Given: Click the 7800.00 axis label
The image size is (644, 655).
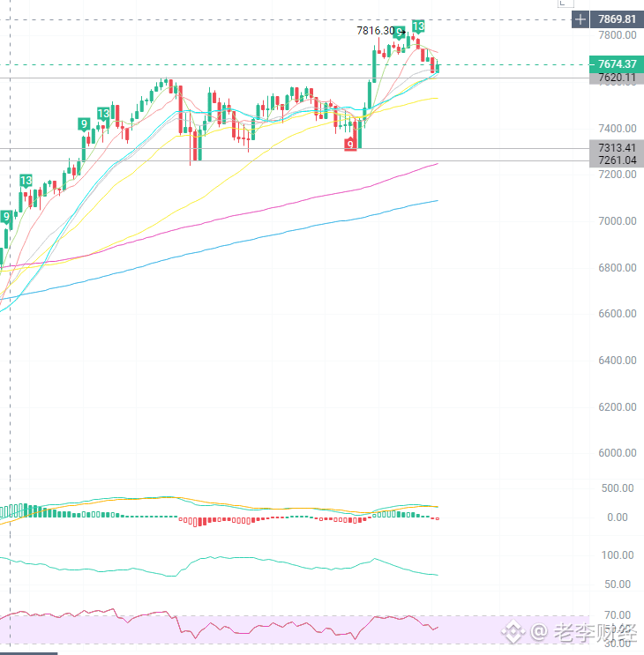Looking at the screenshot, I should (617, 35).
